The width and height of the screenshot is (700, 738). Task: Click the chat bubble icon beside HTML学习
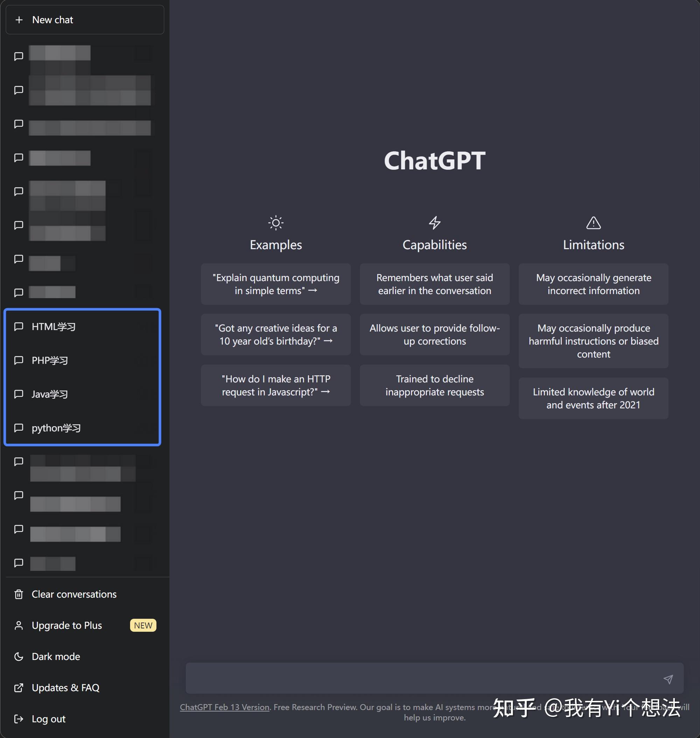tap(19, 326)
